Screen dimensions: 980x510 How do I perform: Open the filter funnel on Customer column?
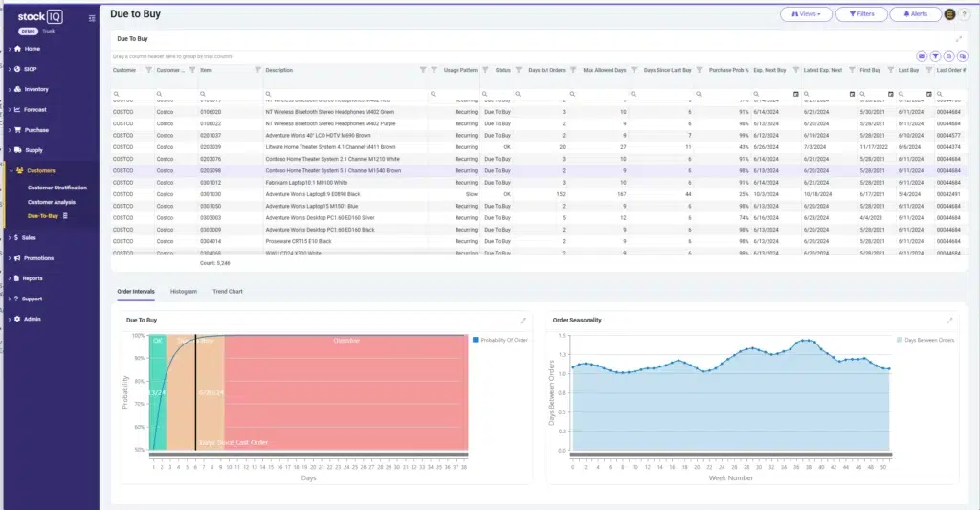[x=148, y=70]
